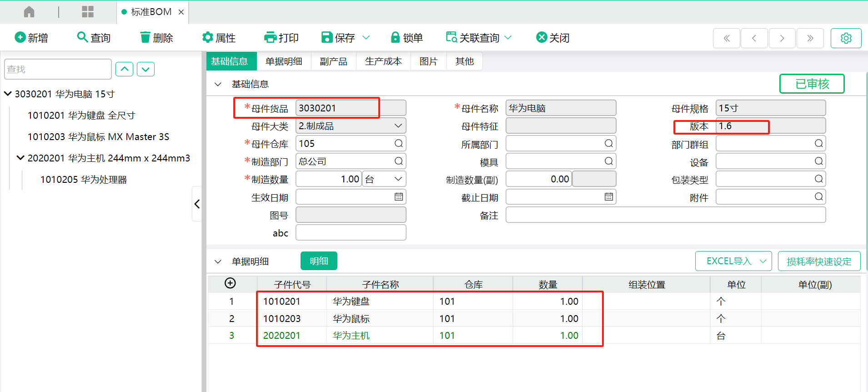Screen dimensions: 868x392
Task: Search icon in 附件 field
Action: (818, 197)
